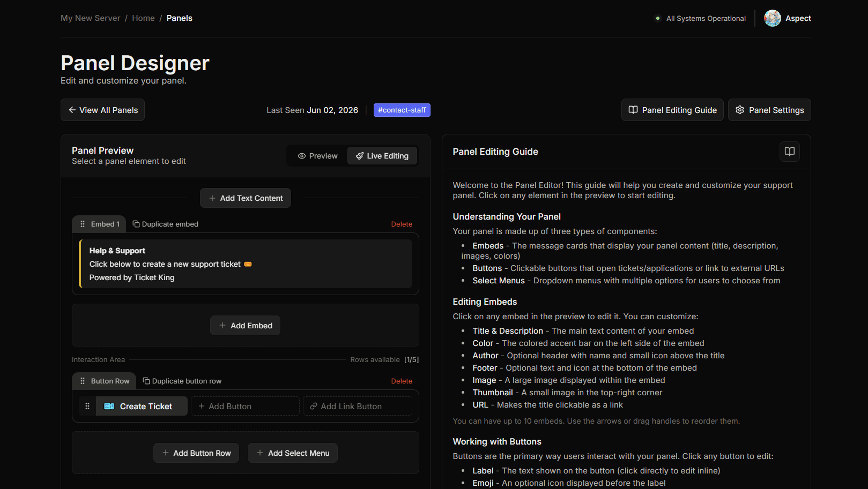Click the drag handle beside Create Ticket button
868x489 pixels.
pyautogui.click(x=87, y=406)
